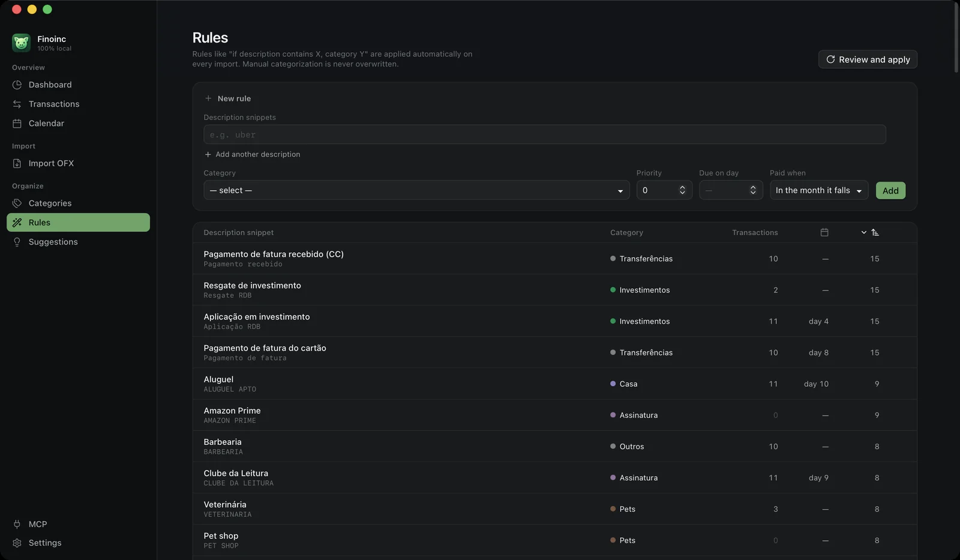Viewport: 960px width, 560px height.
Task: Select the Pet shop rule row
Action: click(554, 540)
